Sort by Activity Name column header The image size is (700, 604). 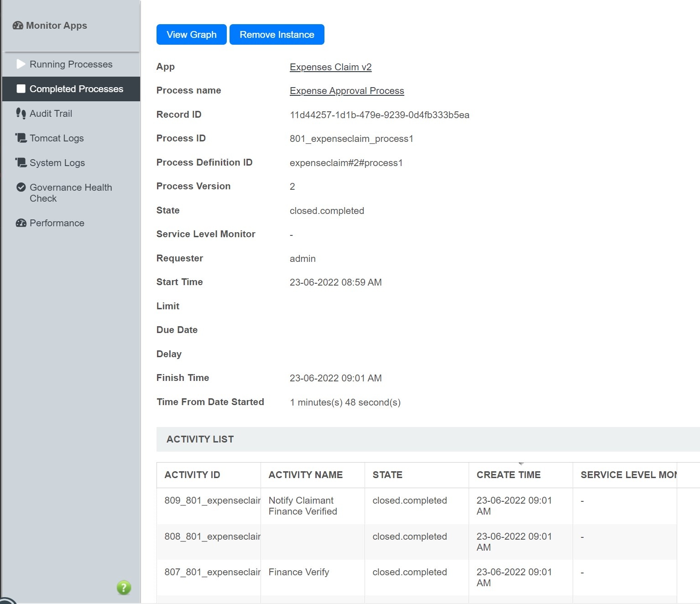[x=305, y=475]
